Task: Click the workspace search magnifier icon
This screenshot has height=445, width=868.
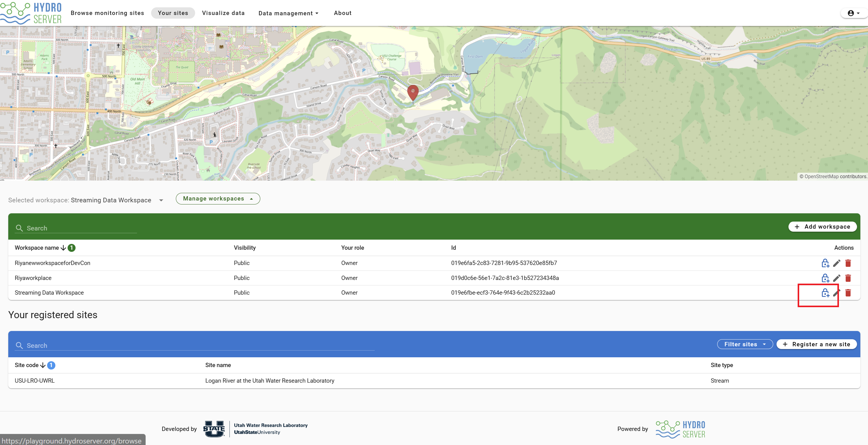Action: (19, 228)
